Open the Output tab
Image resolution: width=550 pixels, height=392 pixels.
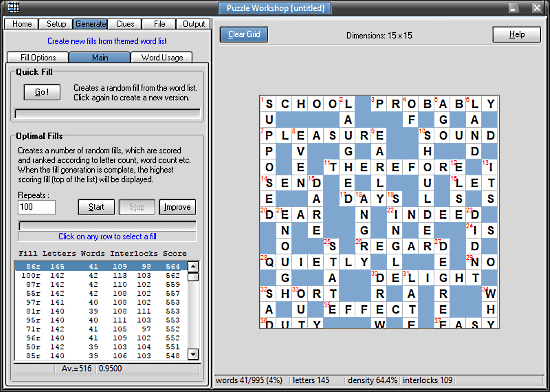click(193, 24)
